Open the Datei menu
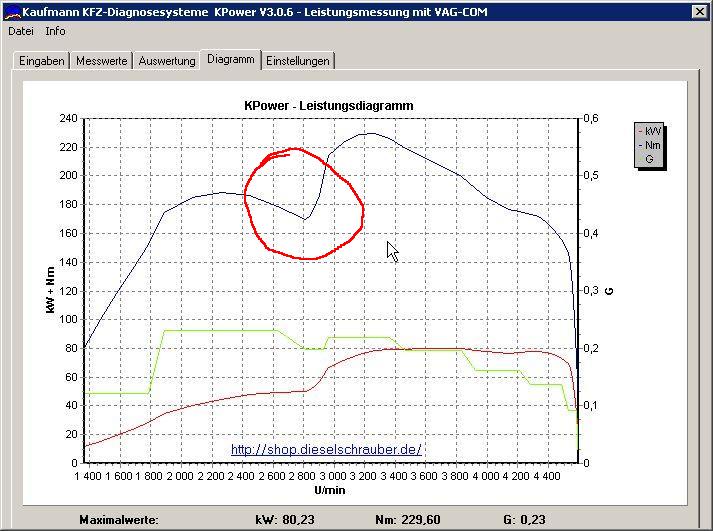This screenshot has width=713, height=531. (x=21, y=31)
